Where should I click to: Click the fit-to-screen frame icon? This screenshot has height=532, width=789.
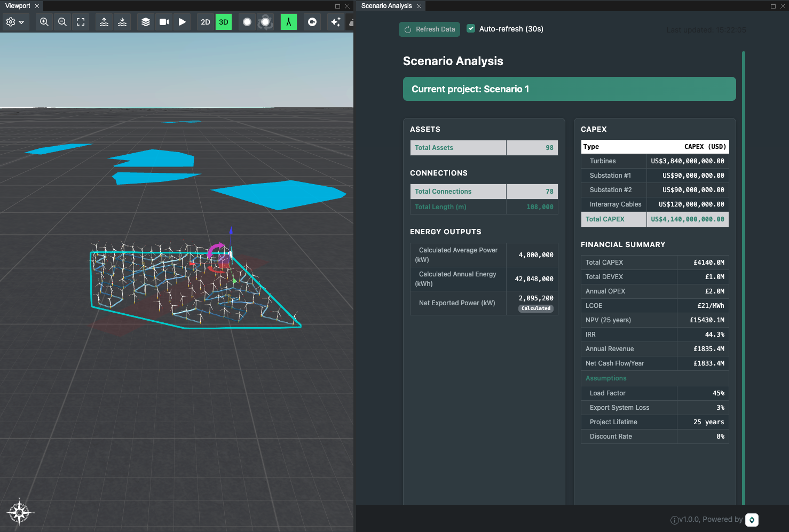point(81,22)
